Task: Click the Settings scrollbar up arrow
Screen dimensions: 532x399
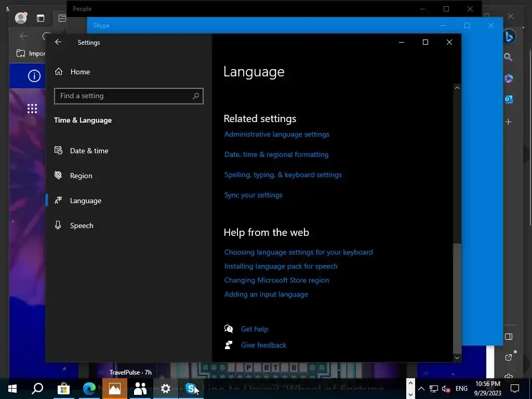Action: pos(457,88)
